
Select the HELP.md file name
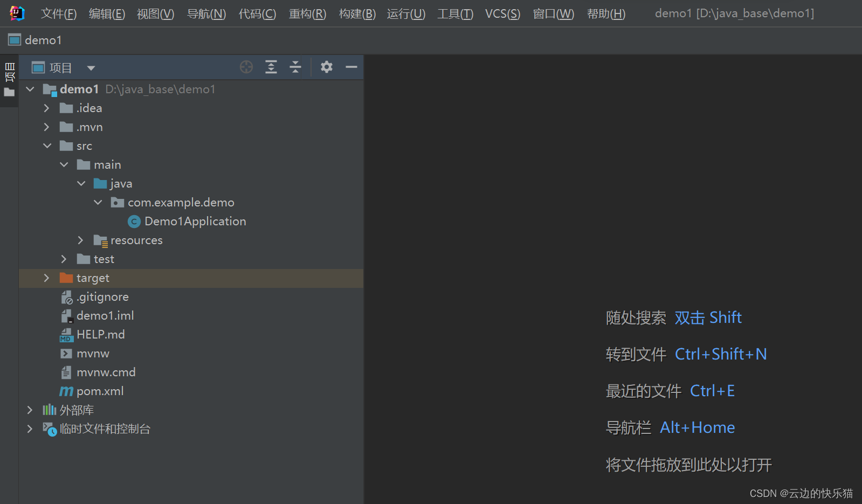101,335
